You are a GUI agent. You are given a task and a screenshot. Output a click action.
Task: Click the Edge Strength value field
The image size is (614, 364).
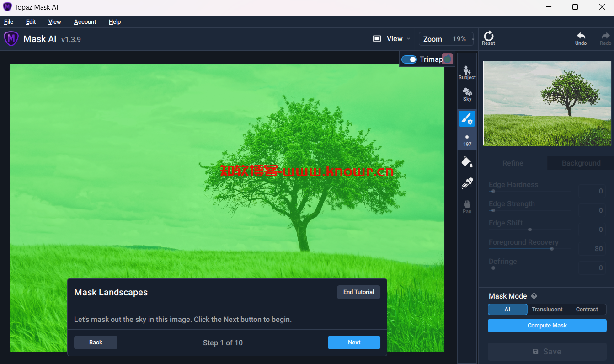pyautogui.click(x=593, y=210)
